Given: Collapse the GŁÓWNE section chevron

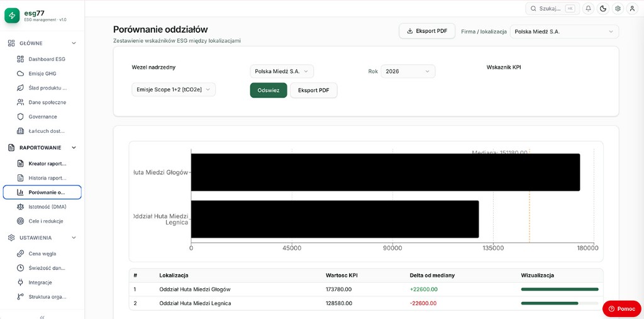Looking at the screenshot, I should click(74, 43).
